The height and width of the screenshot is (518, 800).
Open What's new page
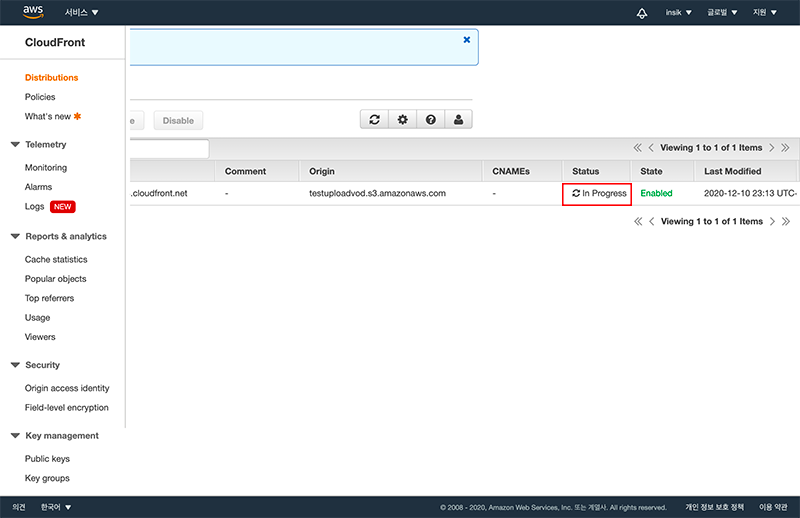47,116
